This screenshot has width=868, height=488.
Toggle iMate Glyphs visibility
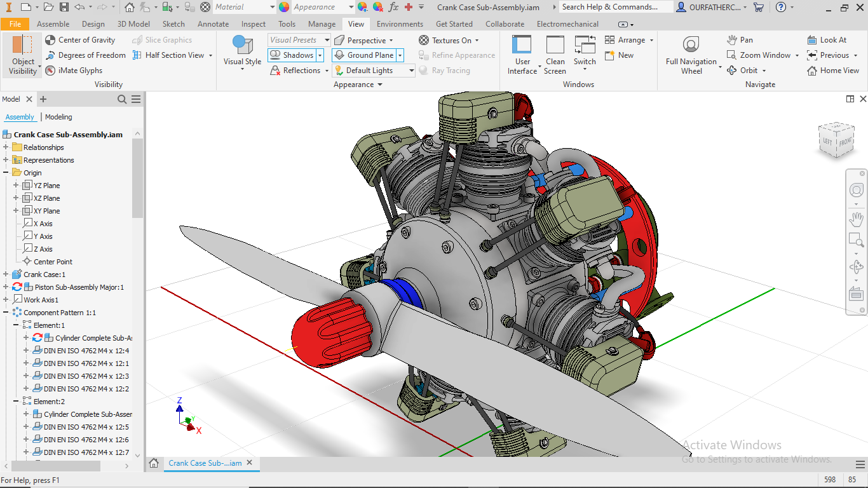tap(74, 71)
